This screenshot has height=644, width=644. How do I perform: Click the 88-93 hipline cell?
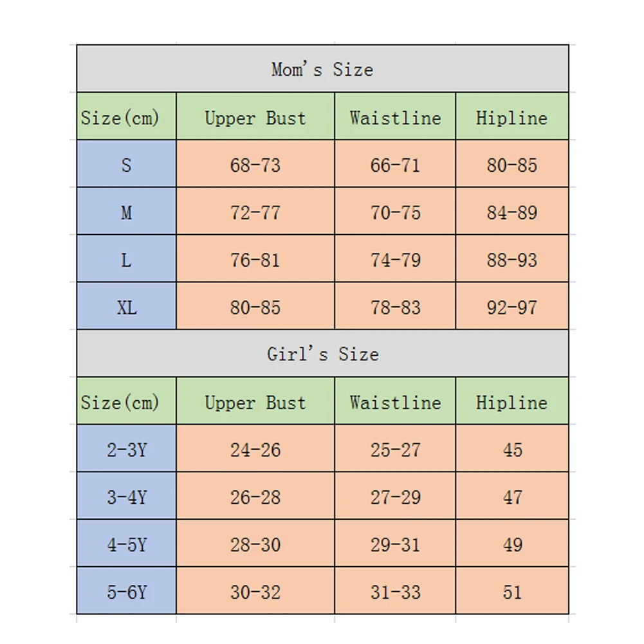pyautogui.click(x=512, y=259)
